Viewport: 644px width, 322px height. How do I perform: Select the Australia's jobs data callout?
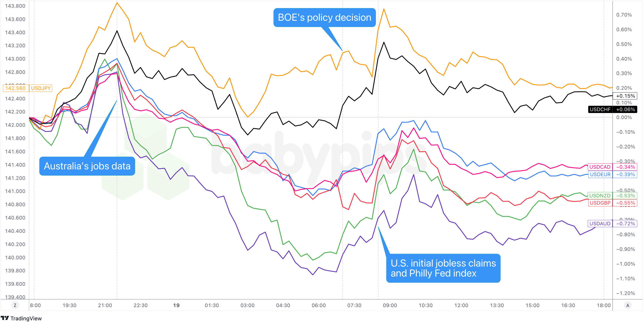click(87, 166)
